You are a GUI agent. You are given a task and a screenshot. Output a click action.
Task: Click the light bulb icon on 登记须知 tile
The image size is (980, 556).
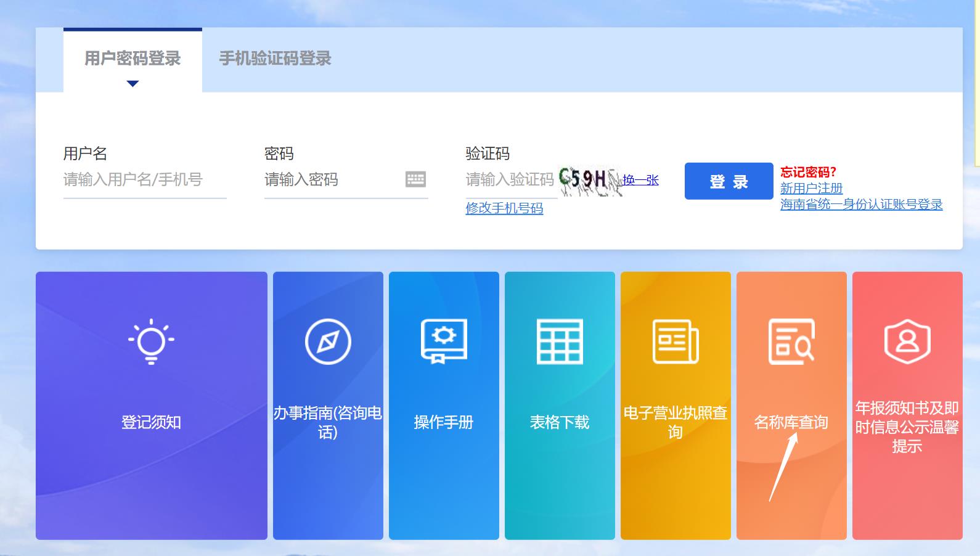(151, 341)
